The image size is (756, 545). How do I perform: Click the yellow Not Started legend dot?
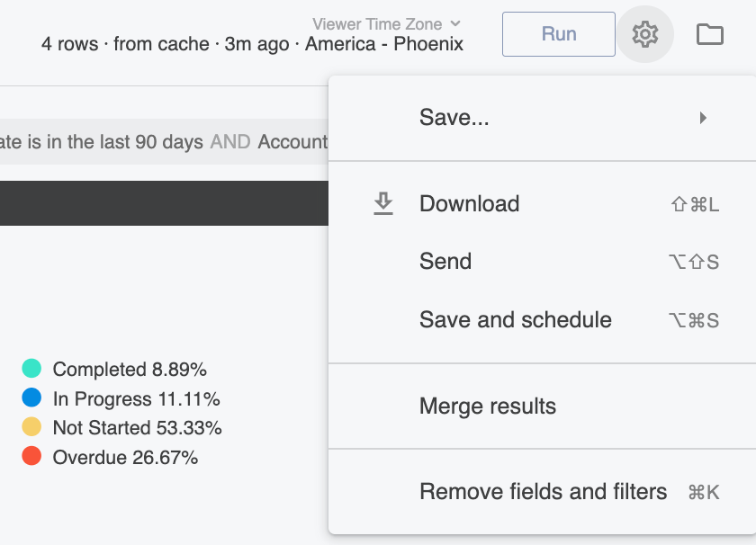[x=31, y=427]
